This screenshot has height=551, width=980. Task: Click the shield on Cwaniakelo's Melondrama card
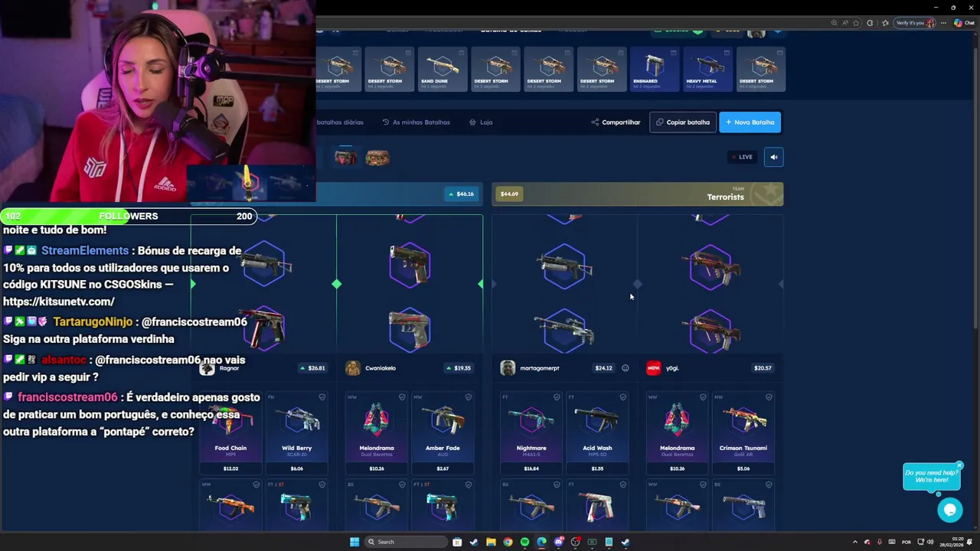point(402,397)
